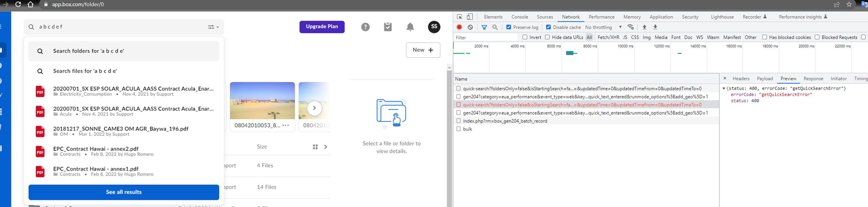Toggle Hide data URLs checkbox
Image resolution: width=868 pixels, height=207 pixels.
(547, 37)
